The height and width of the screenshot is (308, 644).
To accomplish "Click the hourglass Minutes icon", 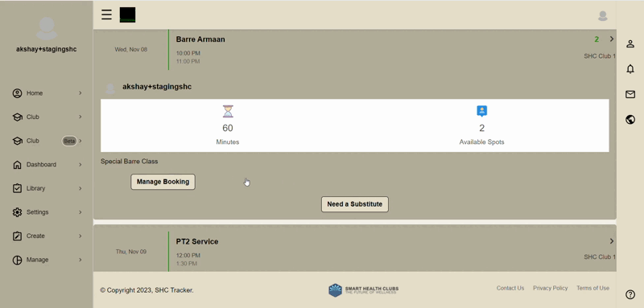I will click(228, 111).
